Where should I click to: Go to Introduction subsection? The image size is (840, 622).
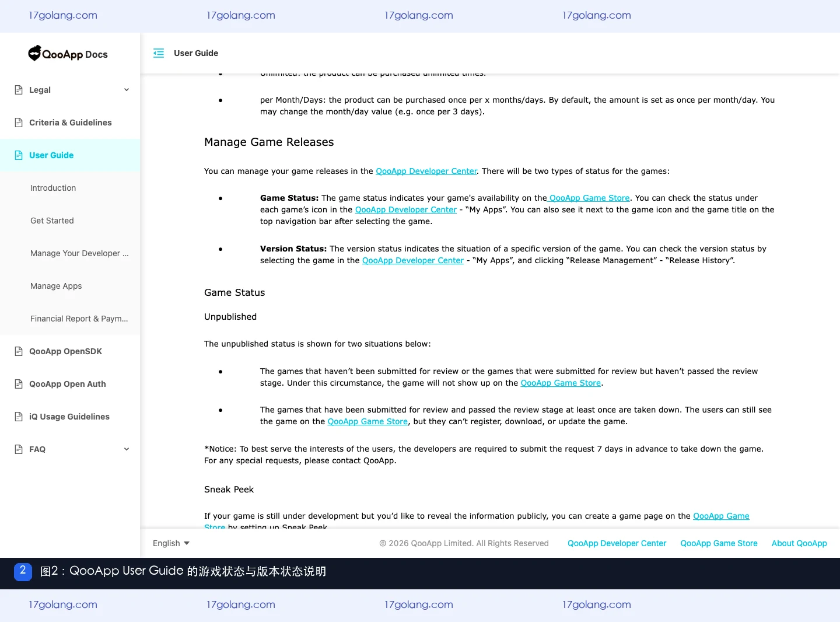[70, 188]
